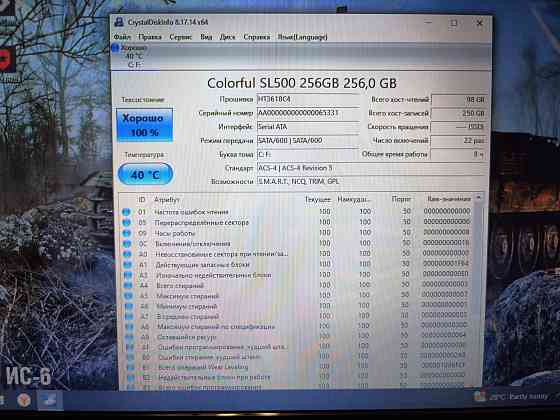The image size is (560, 420).
Task: Select the Минимум стираний row
Action: click(296, 306)
